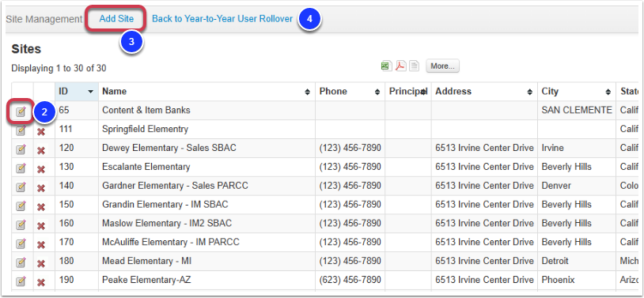The width and height of the screenshot is (644, 298).
Task: Click the Detroit city cell
Action: click(577, 262)
